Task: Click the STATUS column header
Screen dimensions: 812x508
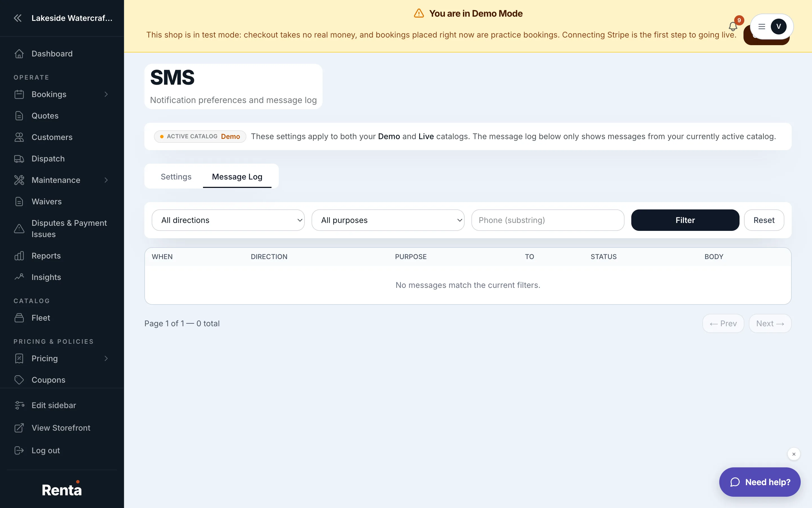Action: point(604,257)
